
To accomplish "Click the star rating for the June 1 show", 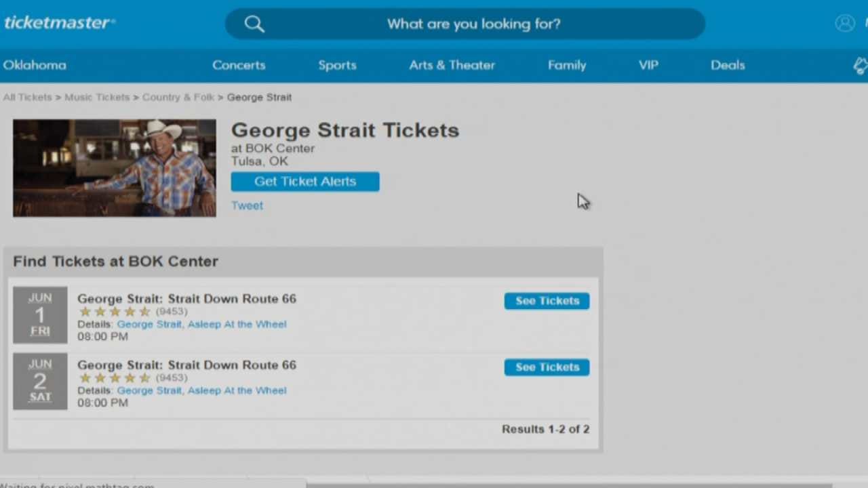I will [115, 311].
